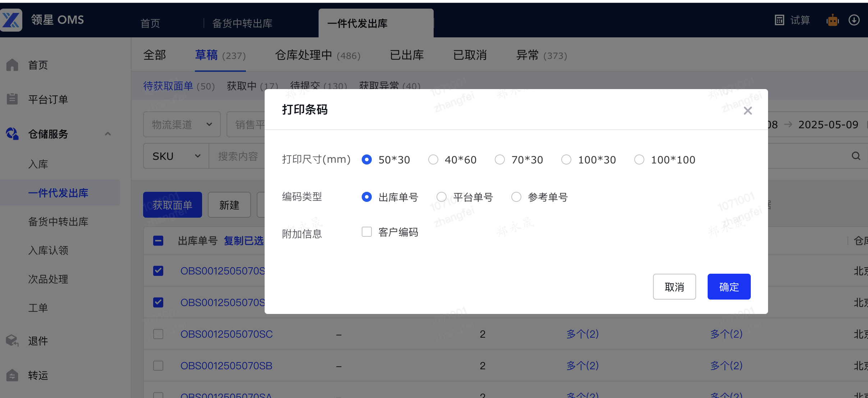Select print size 70*30
868x398 pixels.
click(500, 159)
